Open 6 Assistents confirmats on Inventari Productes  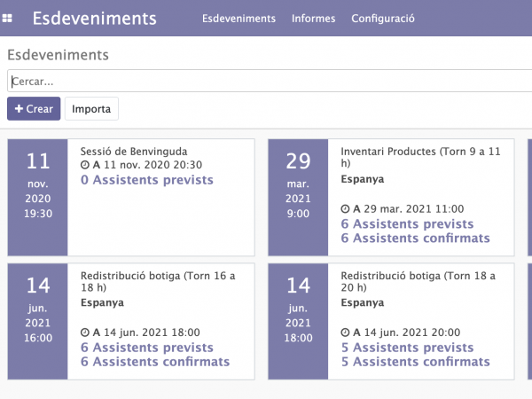[415, 239]
